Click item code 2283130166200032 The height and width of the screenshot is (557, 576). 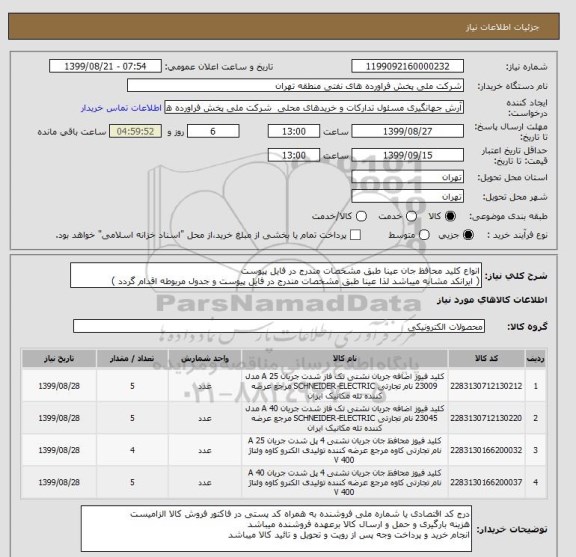point(486,450)
